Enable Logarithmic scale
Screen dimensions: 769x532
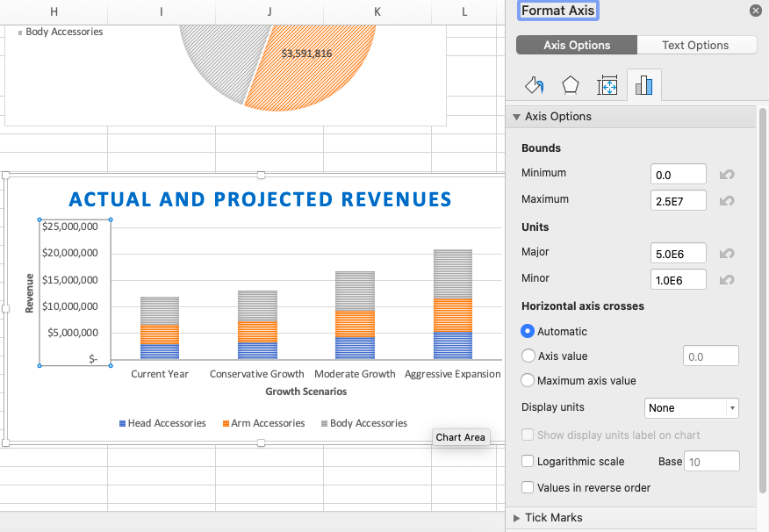[x=527, y=461]
